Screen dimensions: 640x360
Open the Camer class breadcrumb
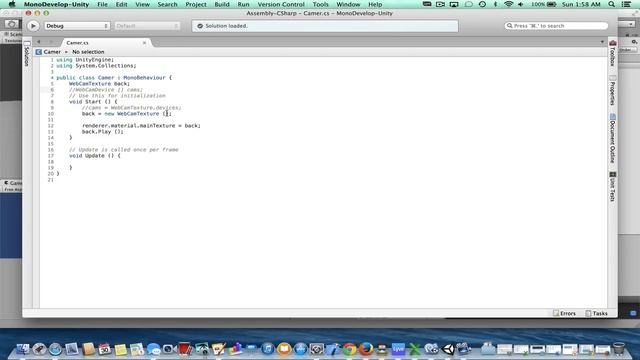coord(48,52)
